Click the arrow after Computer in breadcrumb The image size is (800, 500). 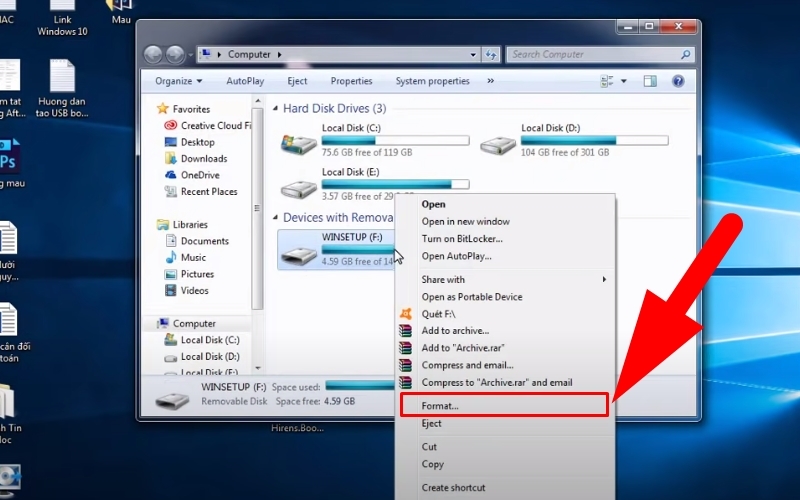[x=280, y=54]
